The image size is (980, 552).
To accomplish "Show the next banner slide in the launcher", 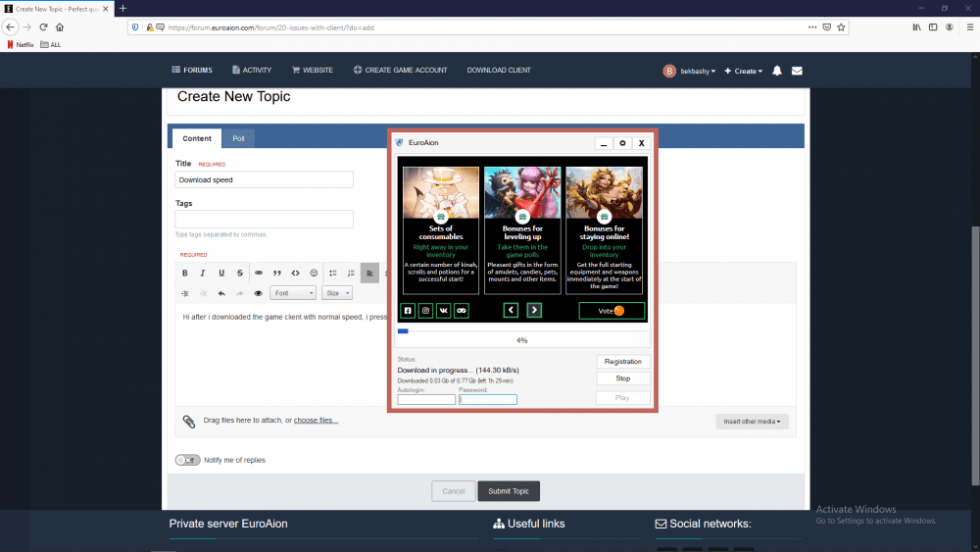I will tap(534, 311).
